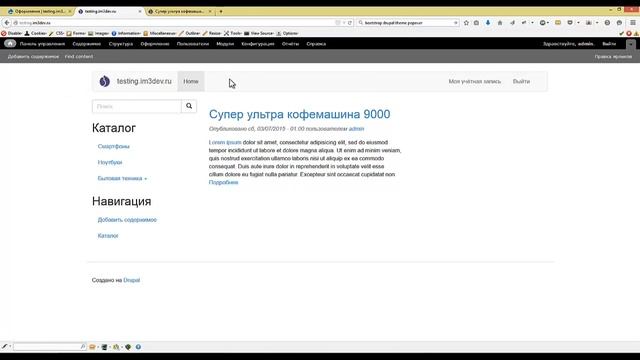The image size is (640, 360).
Task: Click the pencil icon in bottom add-on bar
Action: 4,347
